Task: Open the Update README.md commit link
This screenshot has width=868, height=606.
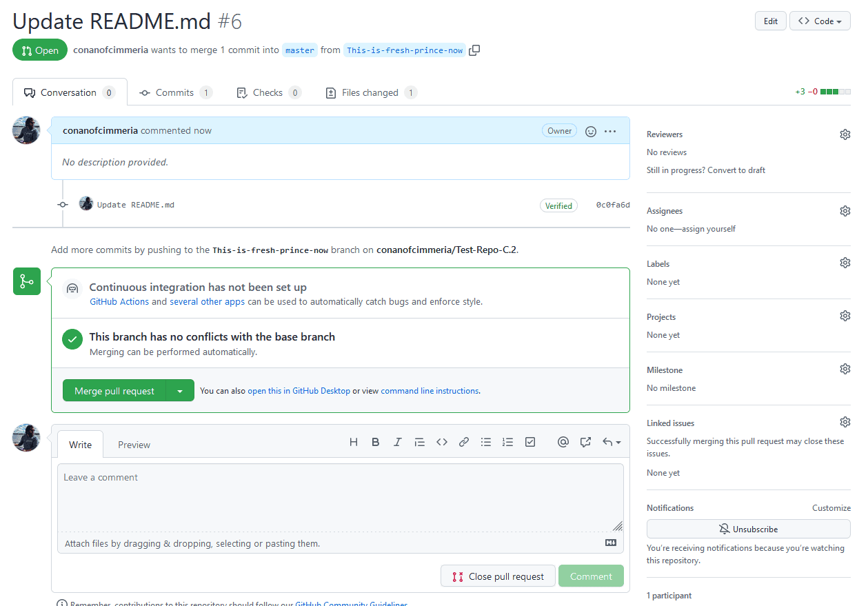Action: [x=136, y=205]
